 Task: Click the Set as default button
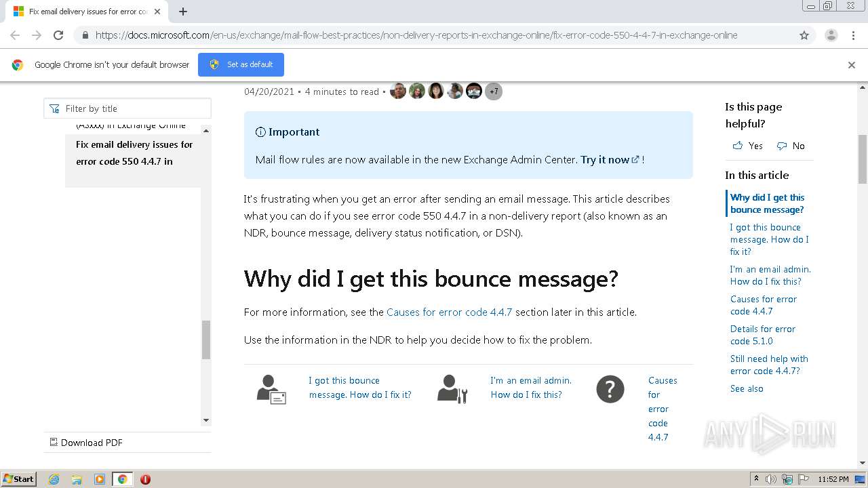click(x=241, y=64)
